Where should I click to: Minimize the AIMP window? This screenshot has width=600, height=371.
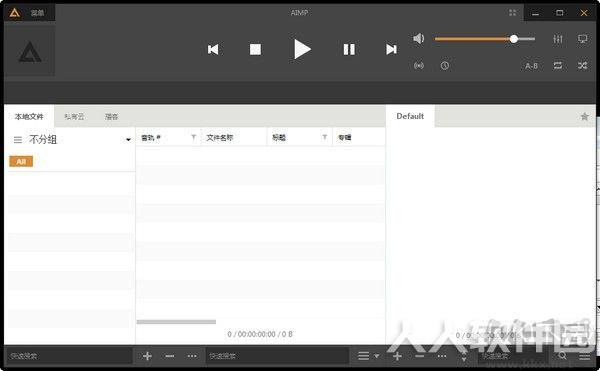click(536, 13)
